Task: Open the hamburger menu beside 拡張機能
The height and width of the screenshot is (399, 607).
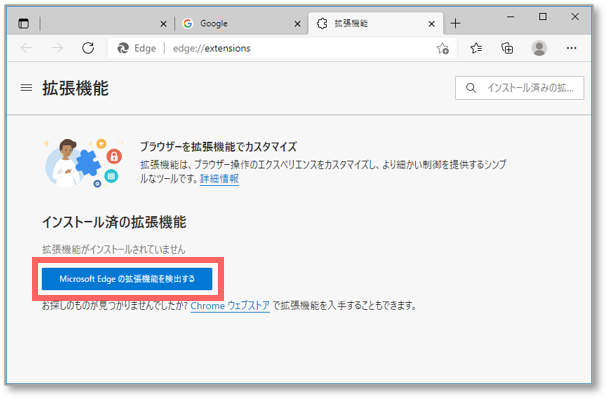Action: tap(26, 88)
